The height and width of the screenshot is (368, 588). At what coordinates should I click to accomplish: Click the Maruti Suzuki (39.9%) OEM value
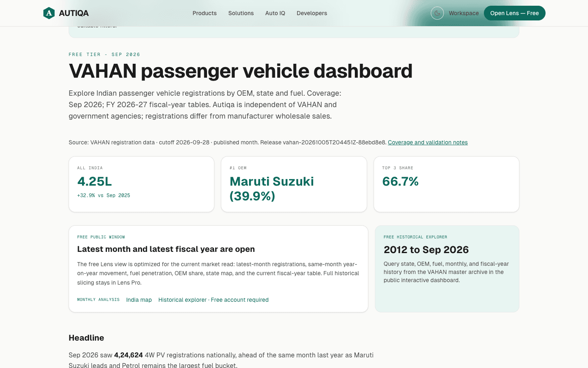tap(272, 189)
